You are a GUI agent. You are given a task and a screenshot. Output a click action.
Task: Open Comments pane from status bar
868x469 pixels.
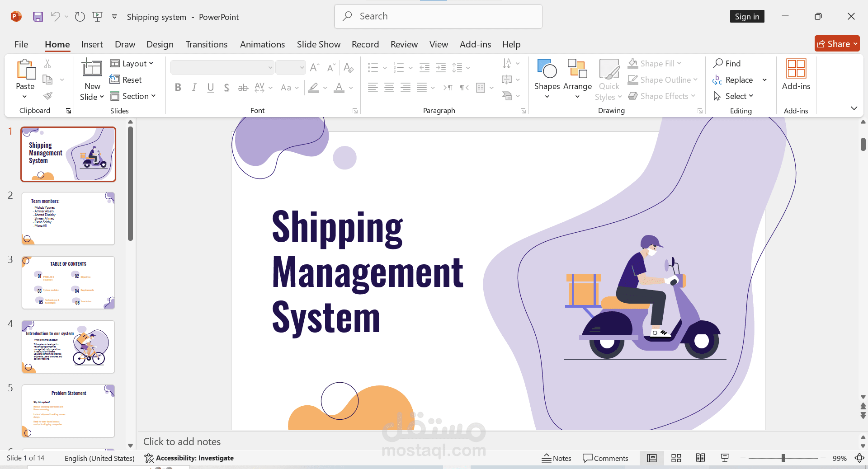click(x=605, y=458)
